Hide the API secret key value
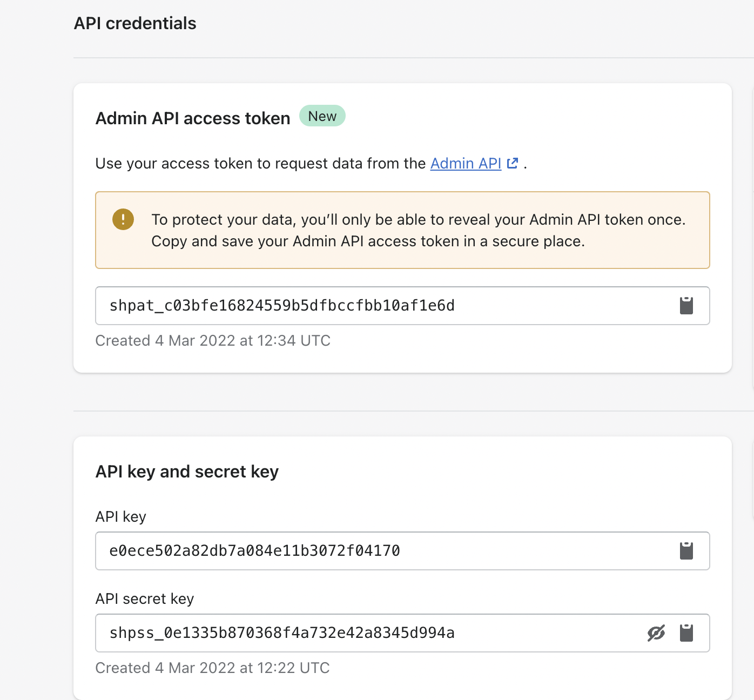 (x=656, y=633)
